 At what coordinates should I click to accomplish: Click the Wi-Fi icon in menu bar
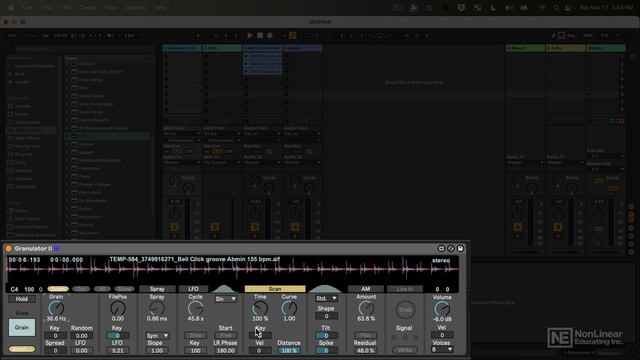542,8
